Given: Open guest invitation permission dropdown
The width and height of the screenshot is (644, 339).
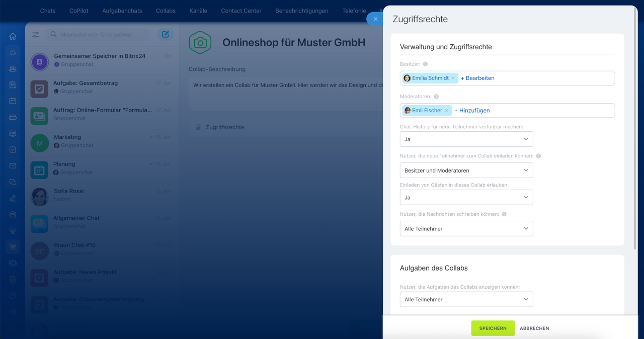Looking at the screenshot, I should [466, 198].
